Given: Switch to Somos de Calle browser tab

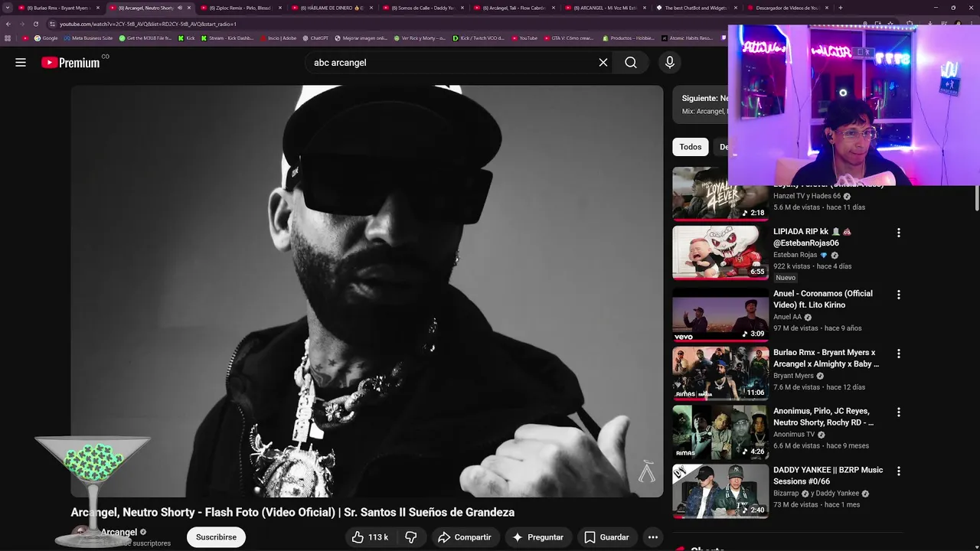Looking at the screenshot, I should coord(423,8).
